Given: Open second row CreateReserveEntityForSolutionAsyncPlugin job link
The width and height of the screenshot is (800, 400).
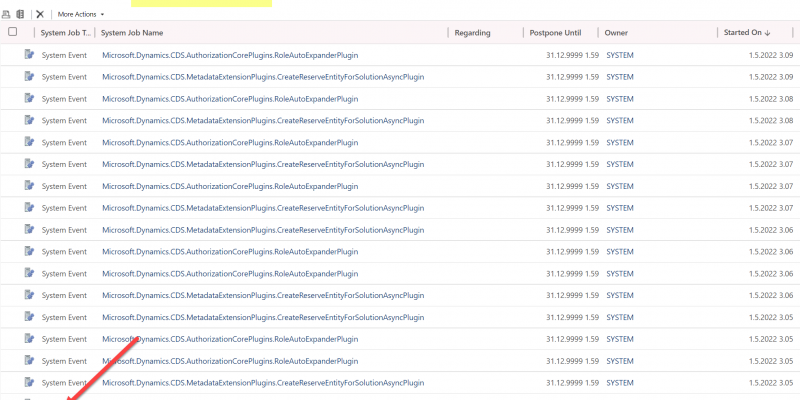Looking at the screenshot, I should coord(262,77).
